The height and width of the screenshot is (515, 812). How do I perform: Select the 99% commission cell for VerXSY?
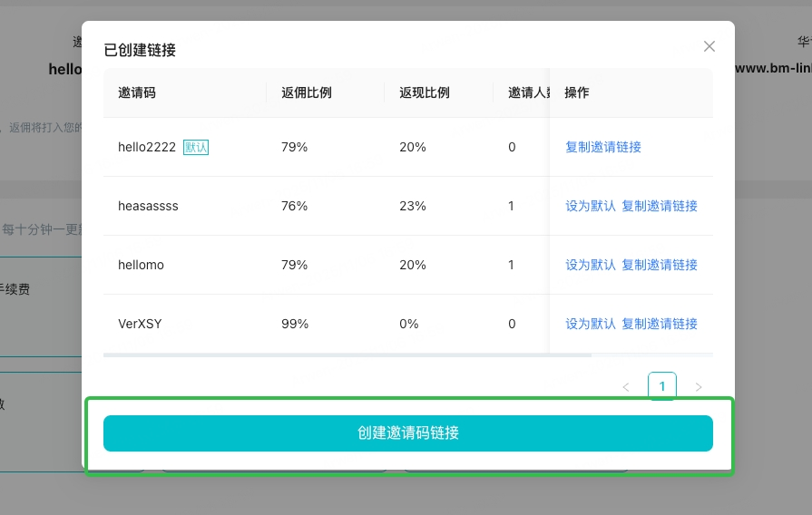(295, 324)
